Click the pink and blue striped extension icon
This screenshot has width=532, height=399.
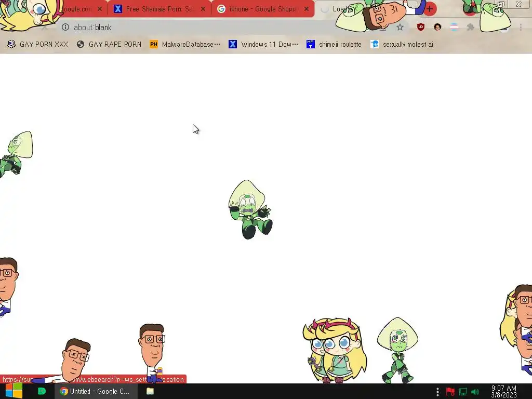(x=454, y=27)
